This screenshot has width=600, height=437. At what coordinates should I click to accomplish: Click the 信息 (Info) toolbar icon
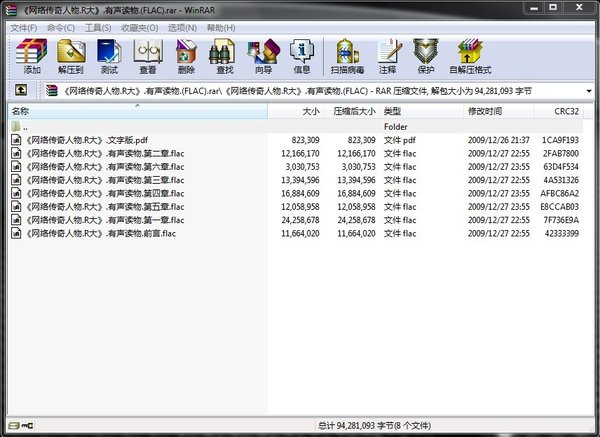pos(302,56)
